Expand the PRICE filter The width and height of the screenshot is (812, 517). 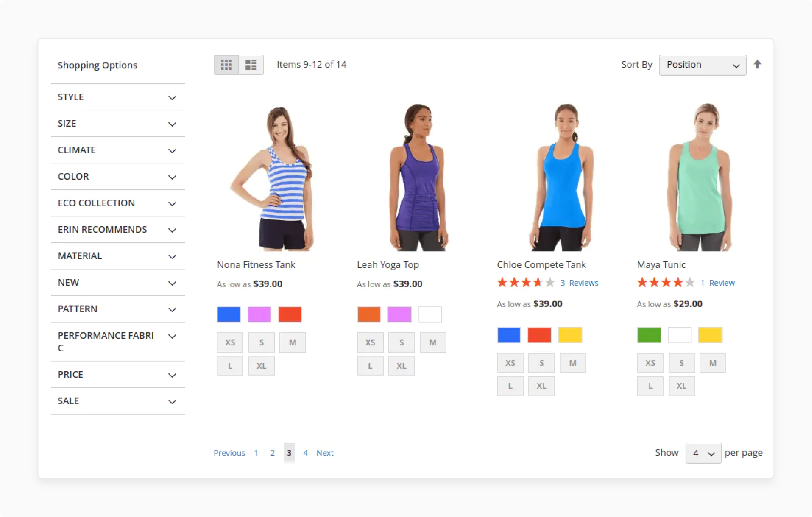point(118,375)
